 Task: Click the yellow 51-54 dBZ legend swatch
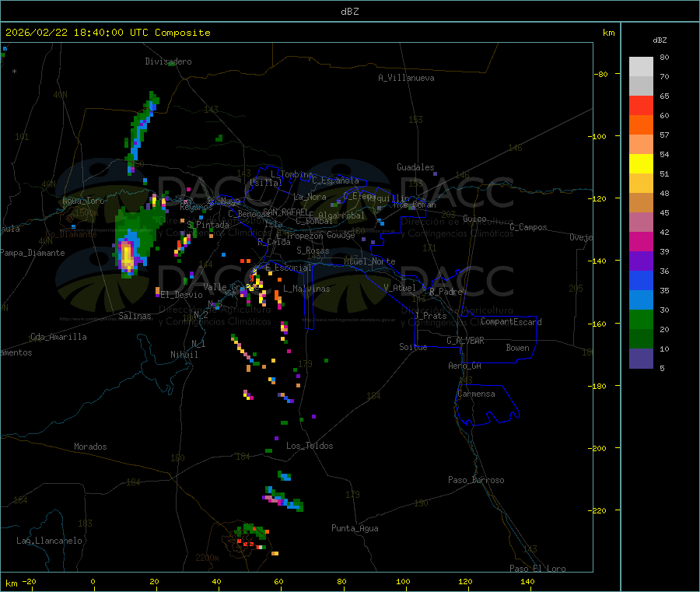coord(641,164)
